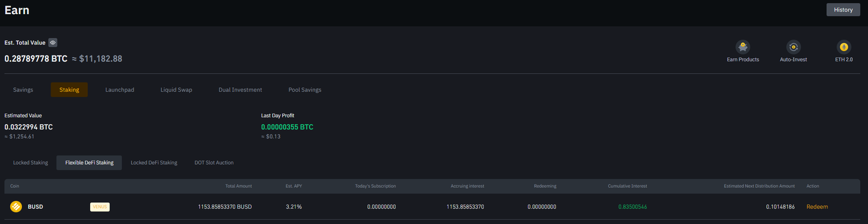Open the ETH 2.0 staking icon
868x224 pixels.
[x=844, y=47]
